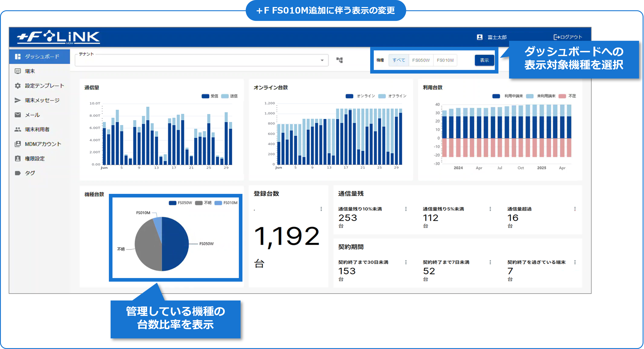Image resolution: width=644 pixels, height=349 pixels.
Task: Click the user profile icon beside 富士太郎
Action: tap(480, 37)
